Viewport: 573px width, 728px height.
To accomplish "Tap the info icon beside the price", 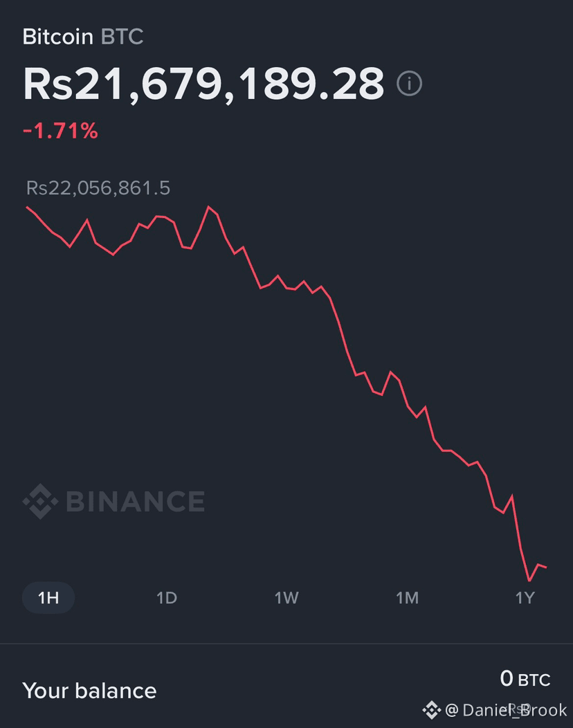I will [x=409, y=84].
